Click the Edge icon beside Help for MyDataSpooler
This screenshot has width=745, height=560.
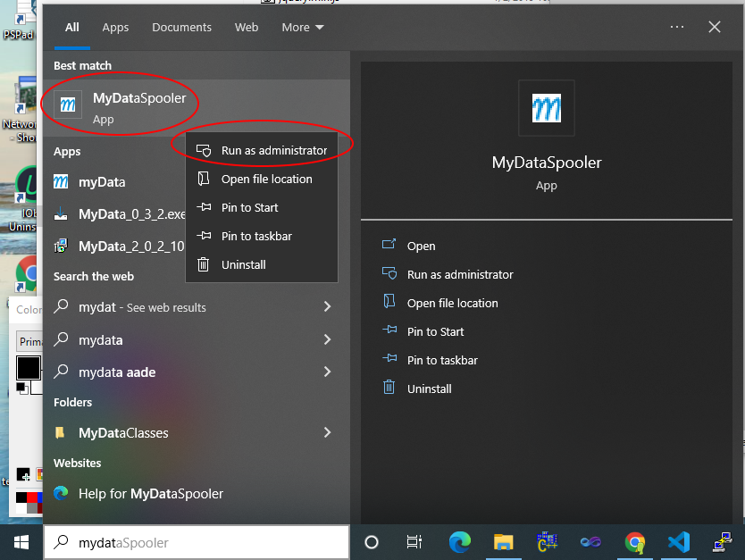[x=61, y=494]
